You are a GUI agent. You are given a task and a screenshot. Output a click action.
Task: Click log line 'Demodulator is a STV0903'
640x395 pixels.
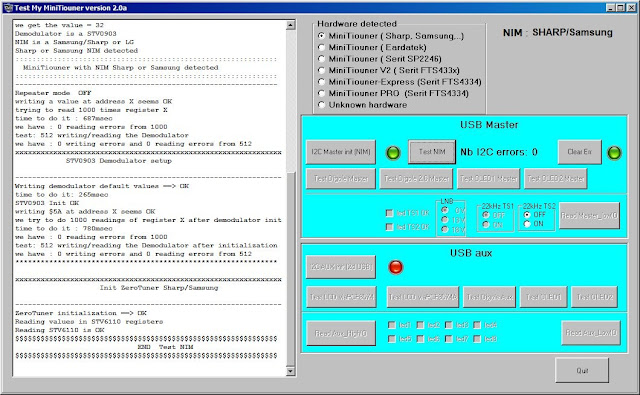pyautogui.click(x=66, y=33)
